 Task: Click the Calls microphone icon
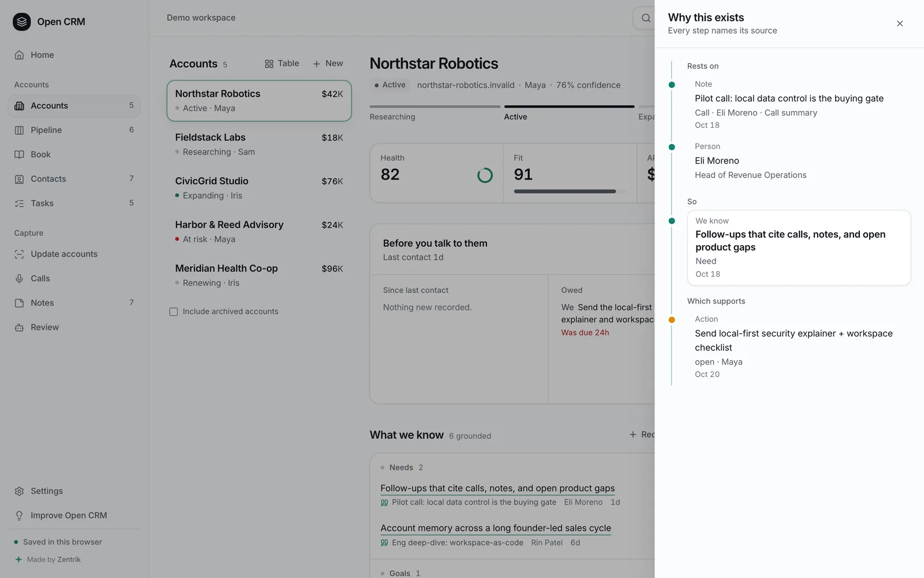tap(19, 279)
